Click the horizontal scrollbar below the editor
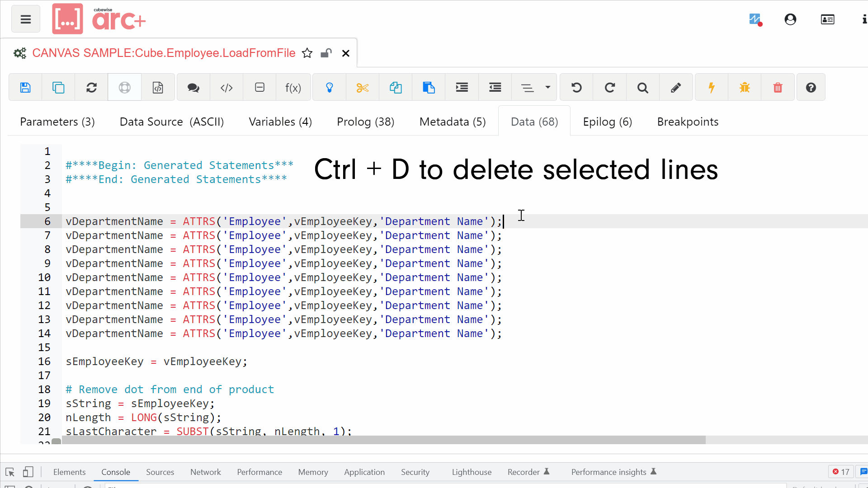This screenshot has width=868, height=488. pos(362,440)
